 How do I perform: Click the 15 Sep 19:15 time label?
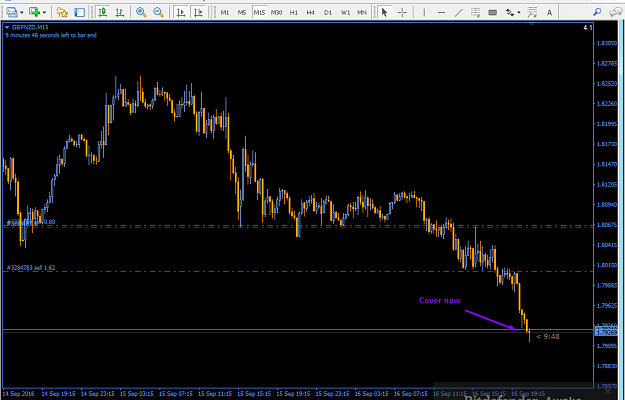click(293, 394)
